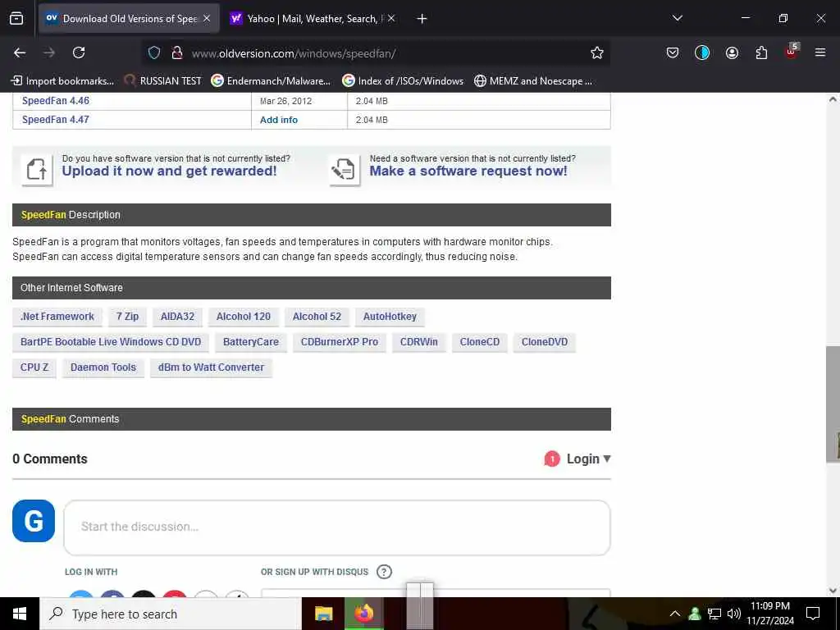
Task: Close the Yahoo tab
Action: pyautogui.click(x=391, y=19)
